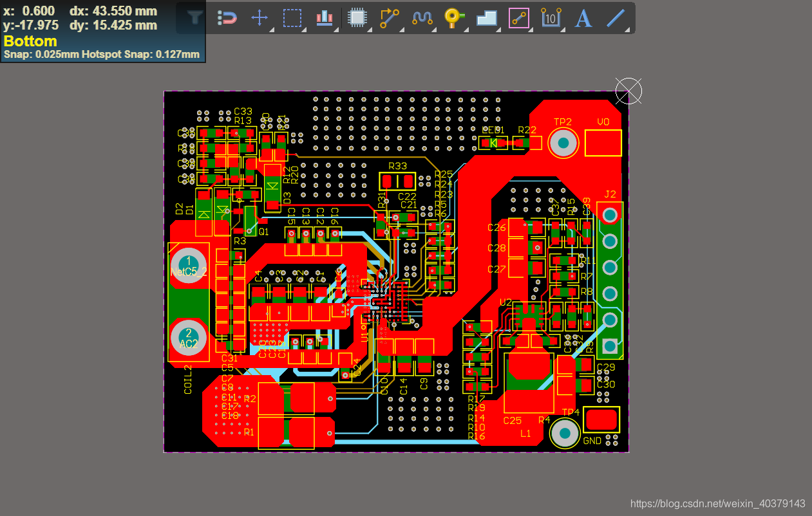Image resolution: width=812 pixels, height=516 pixels.
Task: Select the TP2 test point pad
Action: (563, 143)
